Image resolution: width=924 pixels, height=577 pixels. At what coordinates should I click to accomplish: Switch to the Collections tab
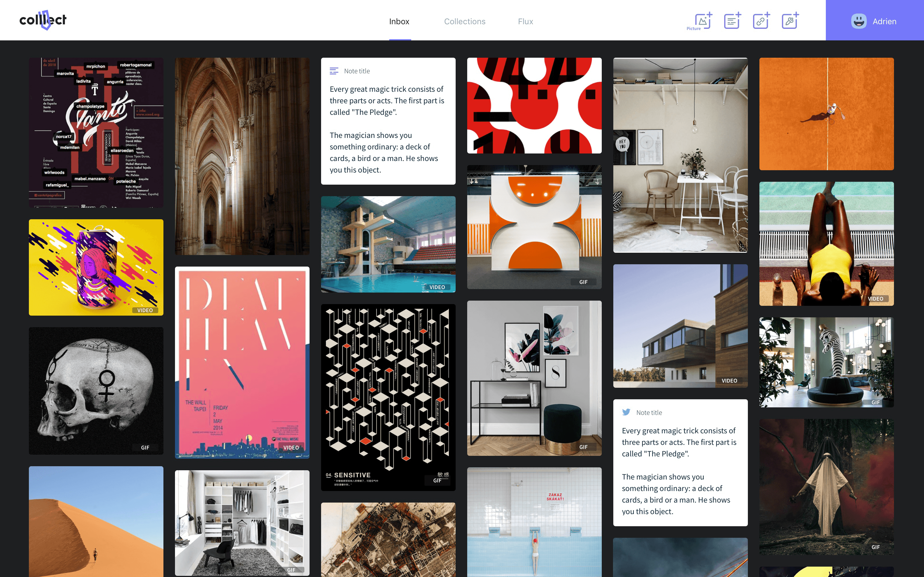pos(464,21)
